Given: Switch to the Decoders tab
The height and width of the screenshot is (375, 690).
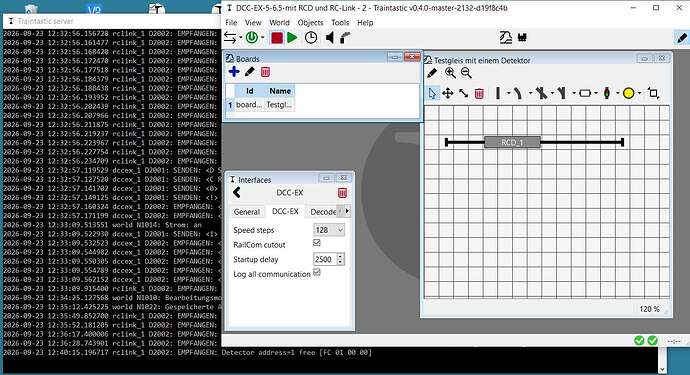Looking at the screenshot, I should pos(323,212).
